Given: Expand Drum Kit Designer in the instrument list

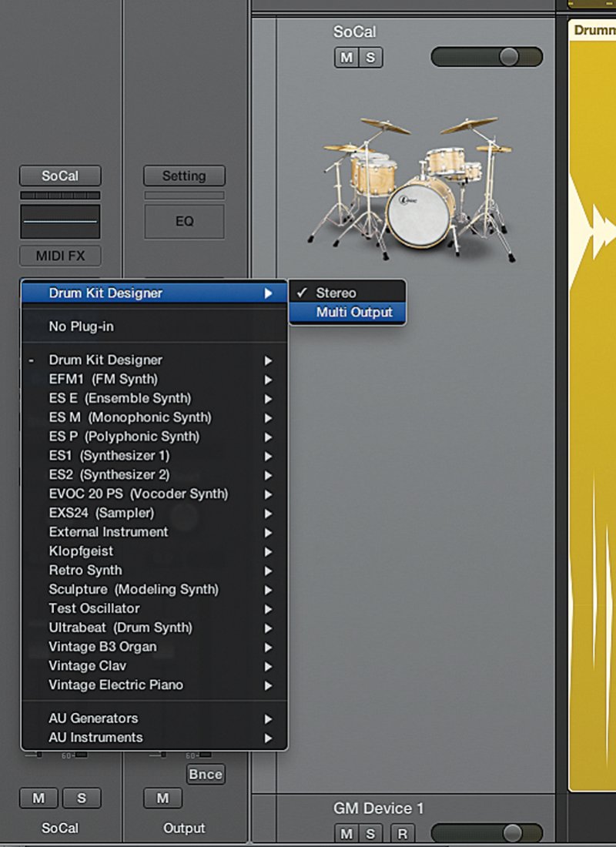Looking at the screenshot, I should [154, 360].
